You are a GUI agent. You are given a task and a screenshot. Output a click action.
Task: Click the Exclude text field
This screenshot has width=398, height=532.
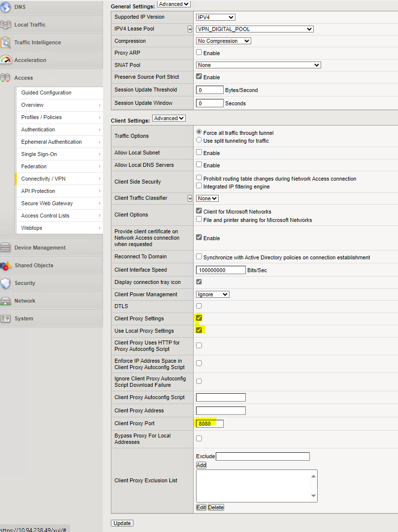(x=263, y=456)
